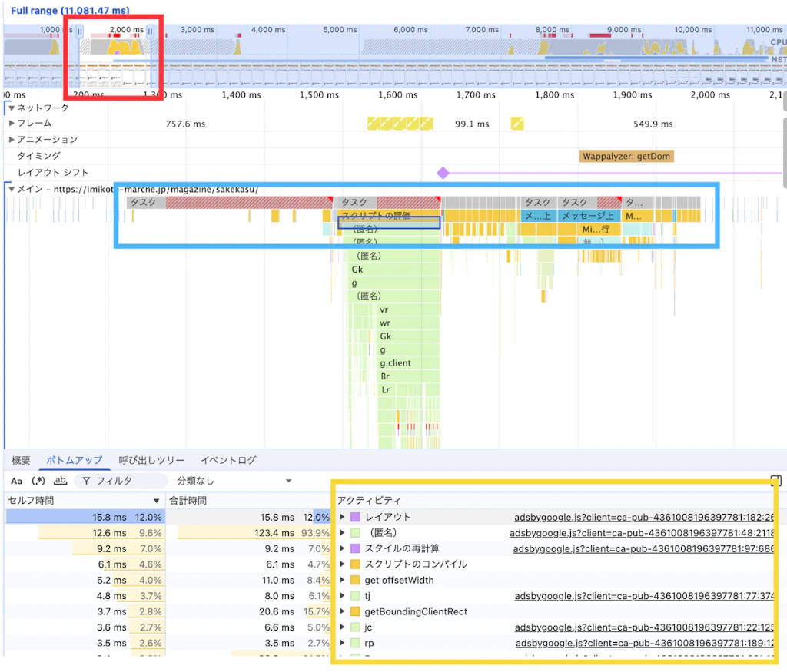Expand the tj activity row

pos(342,596)
